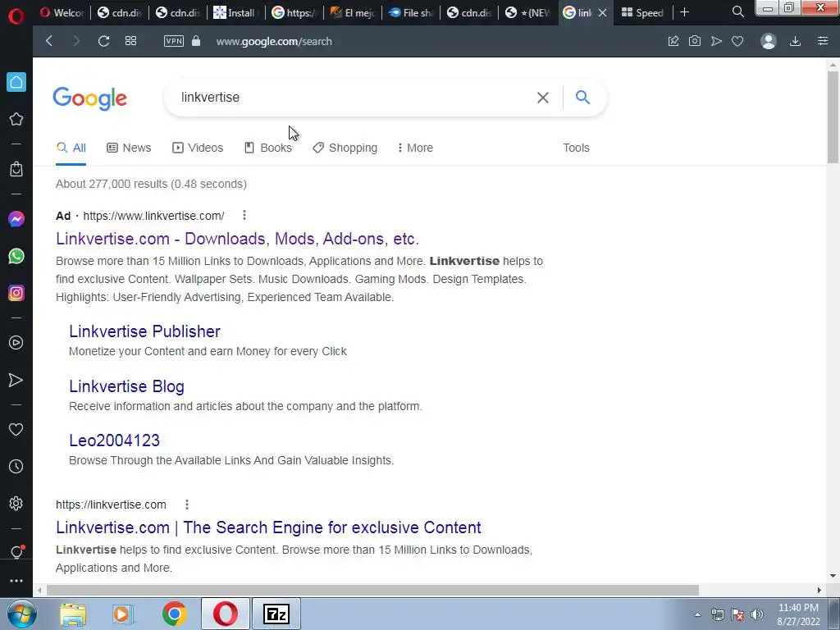840x630 pixels.
Task: Open the Opera main menu logo
Action: point(16,16)
